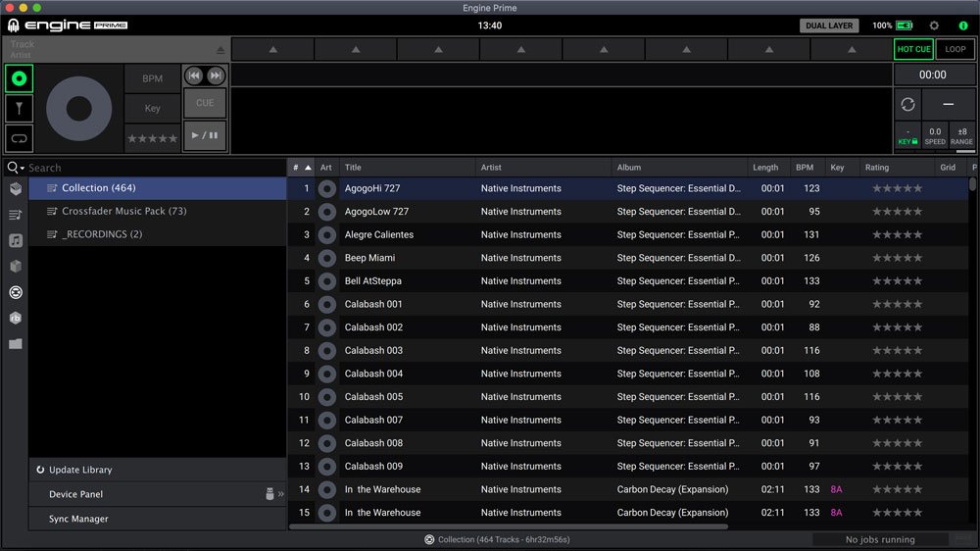The width and height of the screenshot is (980, 551).
Task: Open the rekordbox library sidebar icon
Action: pos(16,318)
